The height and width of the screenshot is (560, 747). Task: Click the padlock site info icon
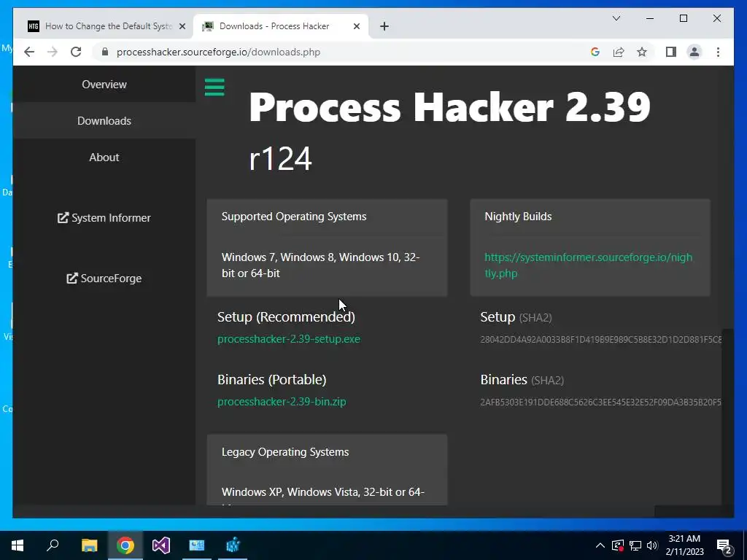(x=105, y=52)
